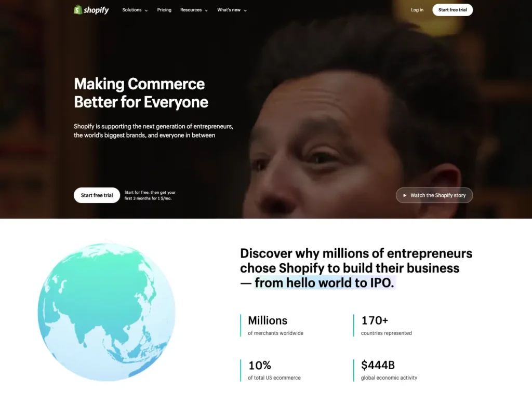Open the What's new dropdown chevron

[x=245, y=10]
